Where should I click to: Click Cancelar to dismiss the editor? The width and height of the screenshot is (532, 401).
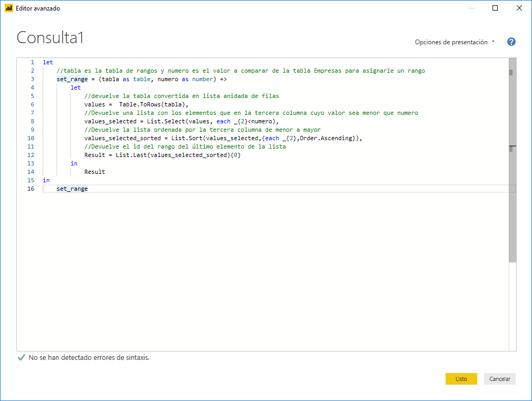point(499,379)
